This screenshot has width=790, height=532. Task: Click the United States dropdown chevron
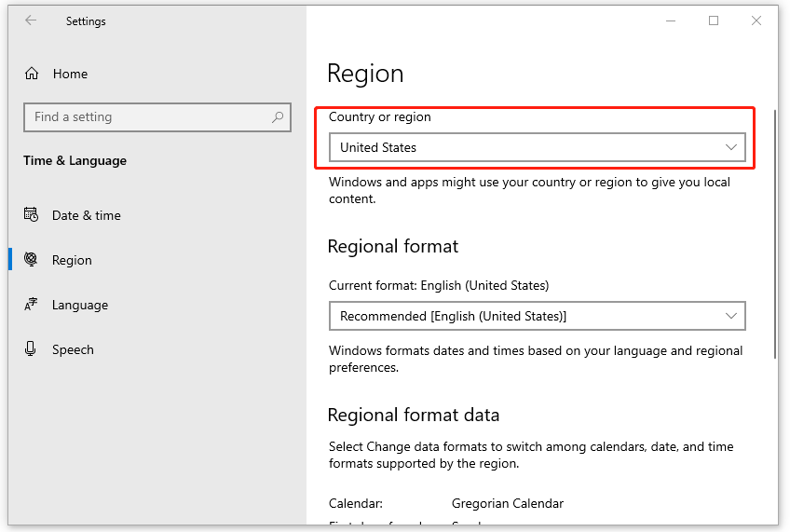pos(731,147)
